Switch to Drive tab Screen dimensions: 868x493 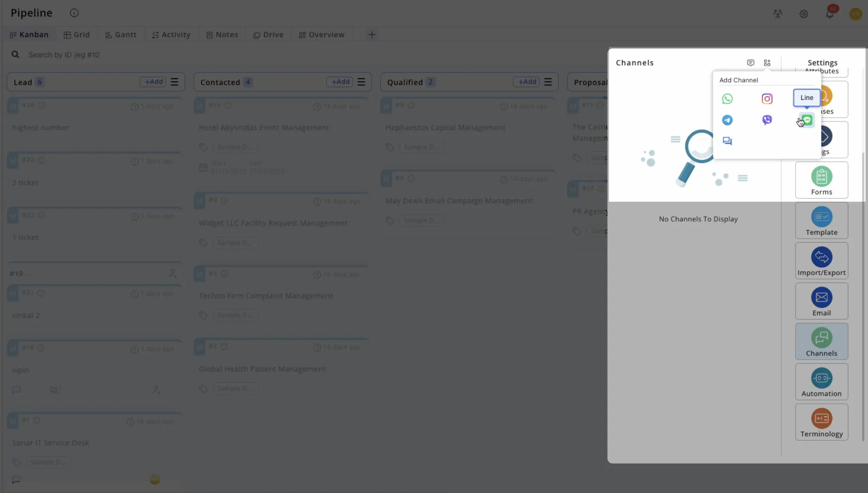pos(268,35)
